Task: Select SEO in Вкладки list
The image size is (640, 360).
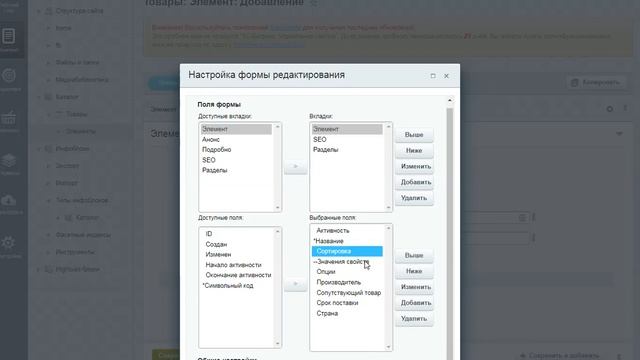Action: 347,140
